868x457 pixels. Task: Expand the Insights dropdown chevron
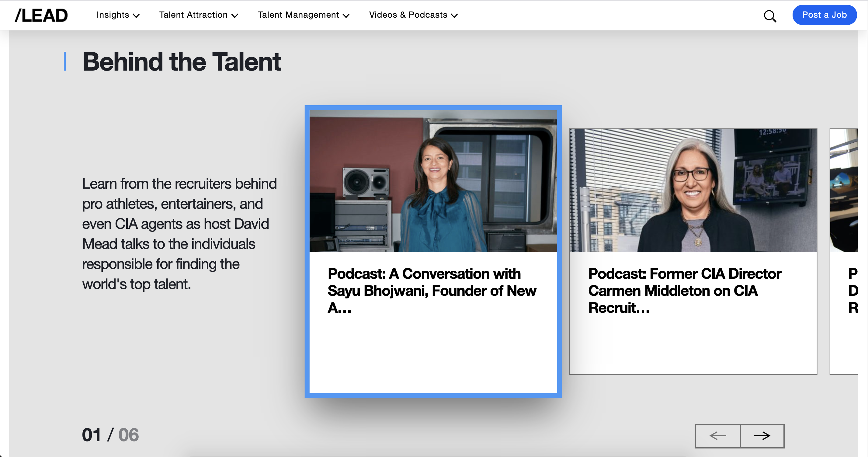pyautogui.click(x=137, y=16)
